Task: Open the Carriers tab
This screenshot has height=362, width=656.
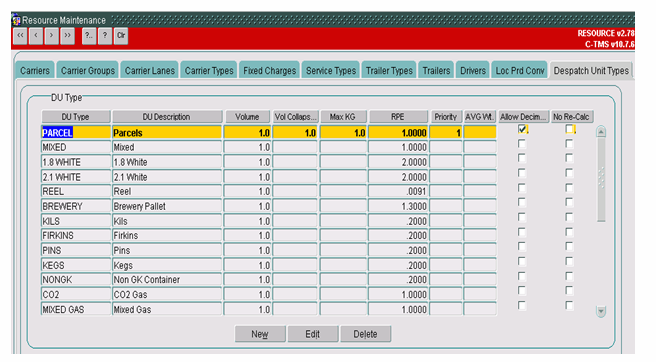Action: [35, 70]
